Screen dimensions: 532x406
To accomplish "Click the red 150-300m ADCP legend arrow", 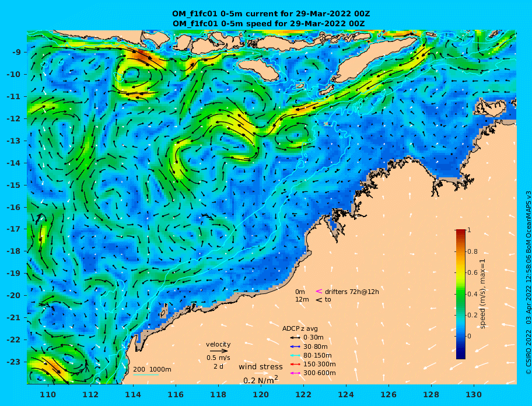I will tap(295, 364).
